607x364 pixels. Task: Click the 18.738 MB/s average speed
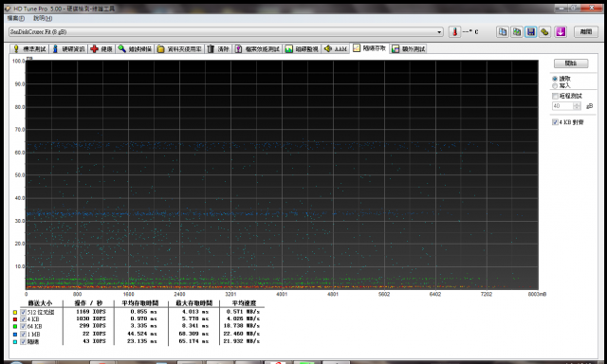pos(242,326)
